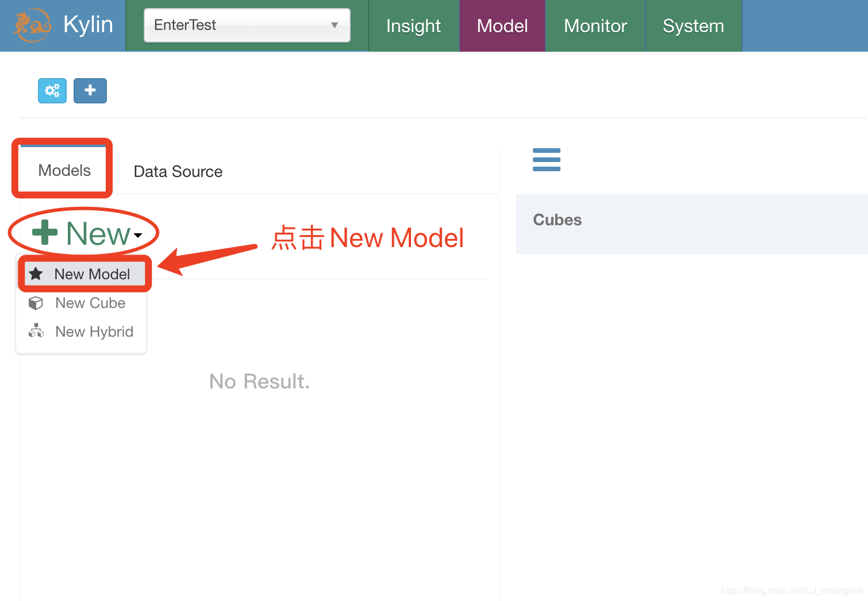868x601 pixels.
Task: Click the hybrid icon beside New Hybrid
Action: pyautogui.click(x=36, y=331)
